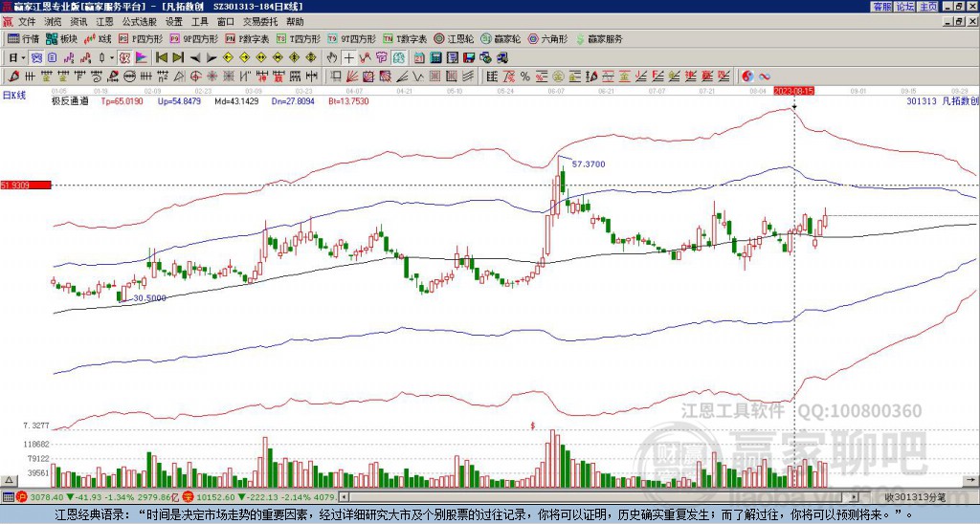Expand the candlestick style dropdown arrow
Screen dimensions: 980x524
coord(112,57)
